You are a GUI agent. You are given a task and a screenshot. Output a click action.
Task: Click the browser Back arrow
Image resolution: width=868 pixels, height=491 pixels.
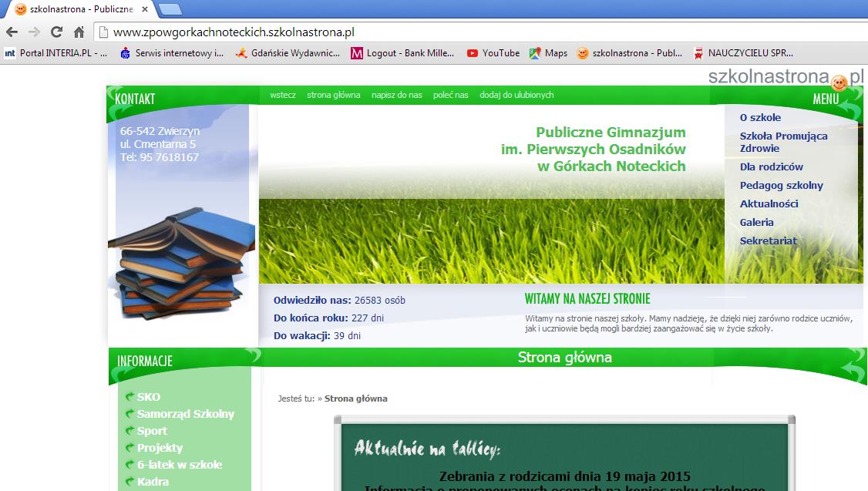click(12, 32)
